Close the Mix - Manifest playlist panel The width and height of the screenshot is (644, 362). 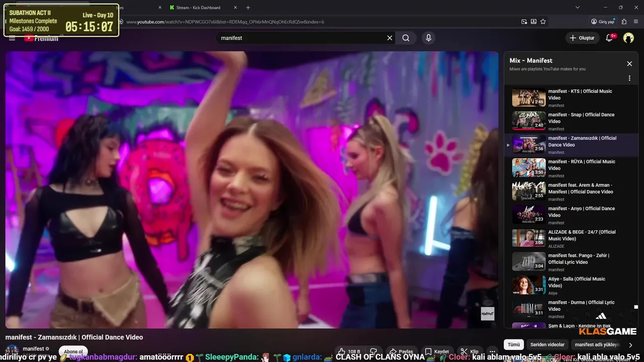[x=629, y=64]
